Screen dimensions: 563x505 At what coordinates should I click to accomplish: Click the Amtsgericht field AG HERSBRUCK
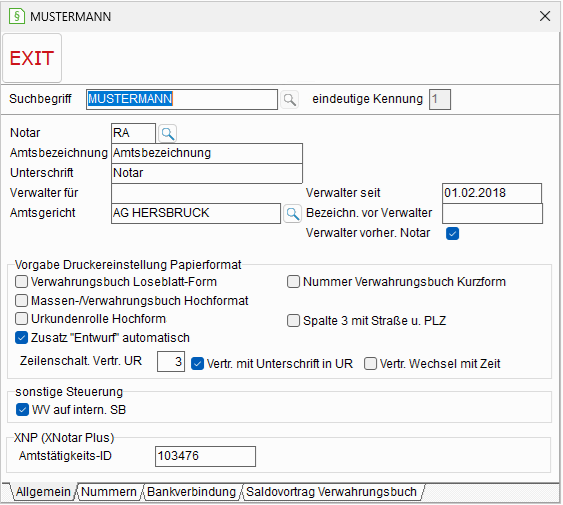pos(196,214)
